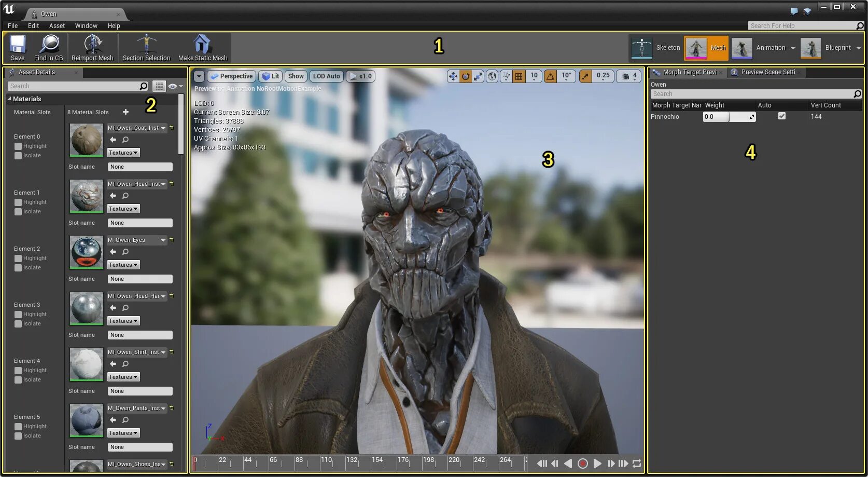Toggle Isolate checkbox for Element 2
The image size is (868, 477).
pyautogui.click(x=18, y=268)
